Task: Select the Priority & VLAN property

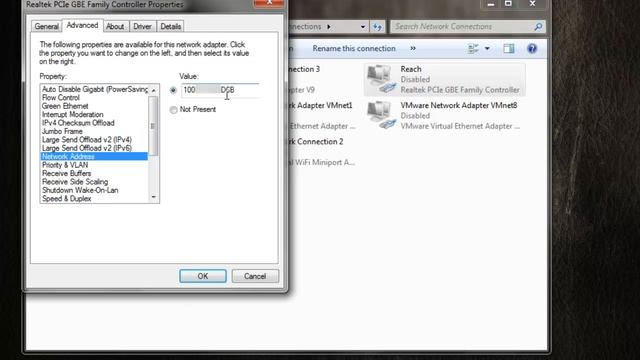Action: click(65, 165)
